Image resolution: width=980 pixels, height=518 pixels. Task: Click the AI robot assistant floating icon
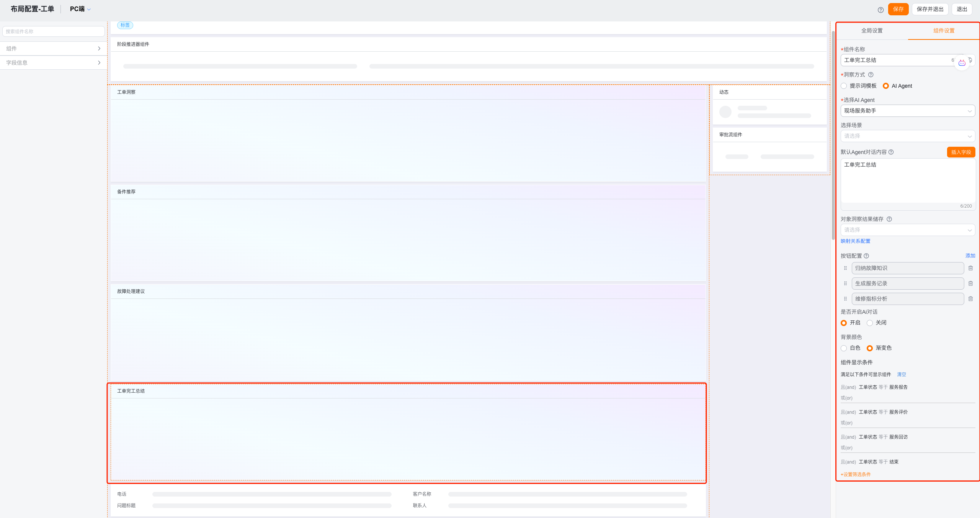[x=962, y=63]
